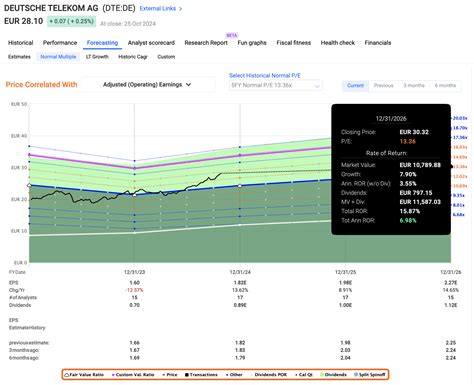Click the Dividends value 0.70

pyautogui.click(x=134, y=305)
